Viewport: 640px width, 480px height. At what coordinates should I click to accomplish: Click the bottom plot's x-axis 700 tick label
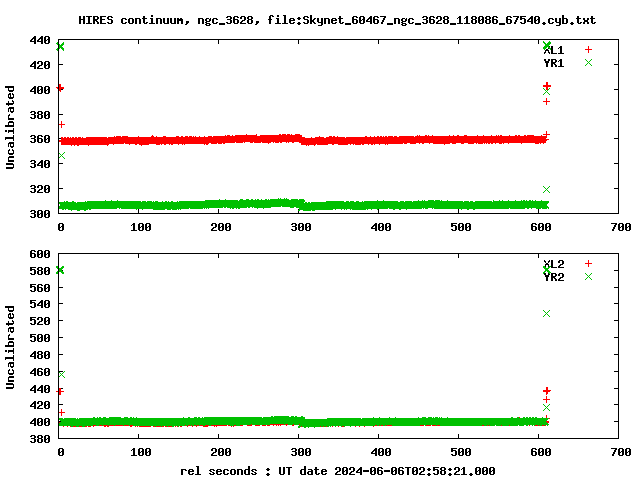click(x=621, y=452)
